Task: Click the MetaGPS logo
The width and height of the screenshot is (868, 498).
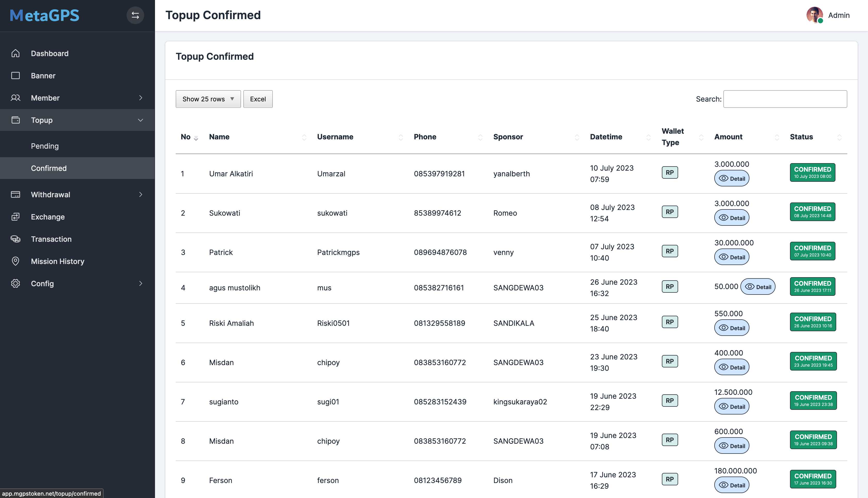Action: pyautogui.click(x=44, y=16)
